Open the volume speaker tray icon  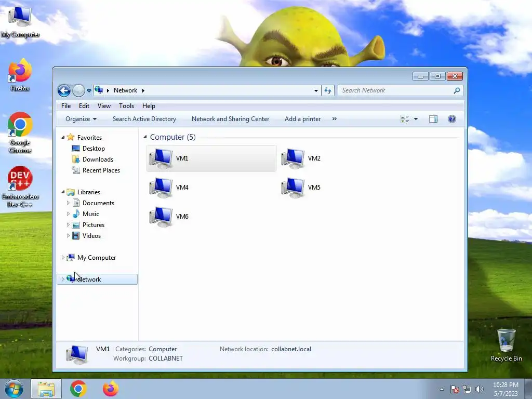(x=479, y=389)
